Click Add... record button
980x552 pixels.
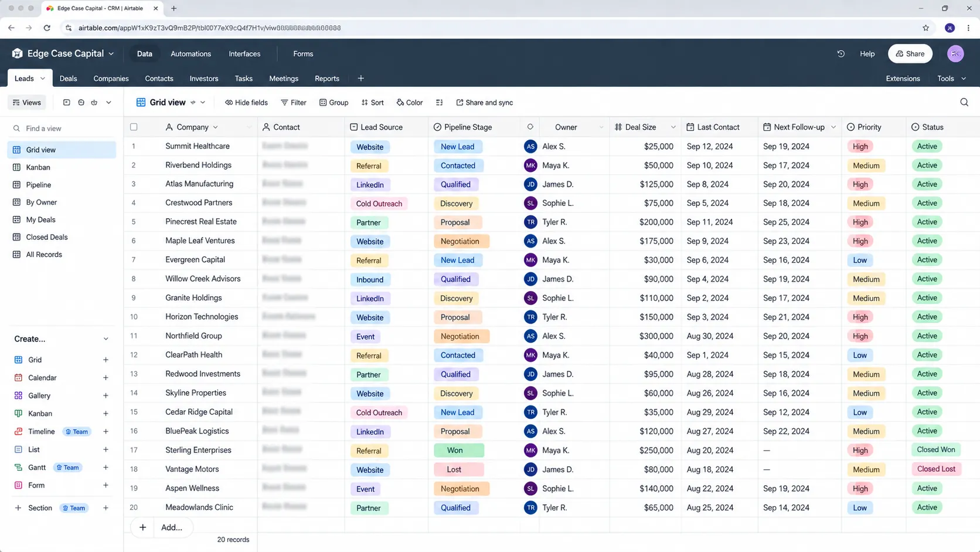click(172, 527)
